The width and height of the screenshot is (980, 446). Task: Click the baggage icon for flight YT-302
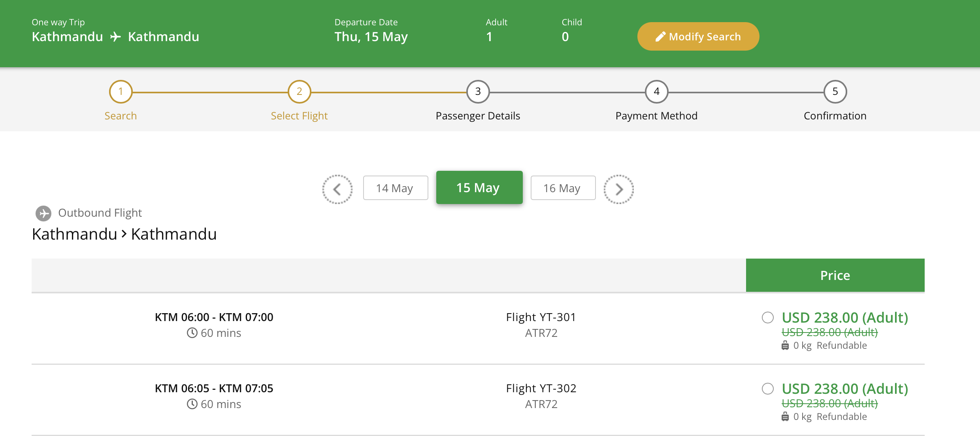click(785, 417)
